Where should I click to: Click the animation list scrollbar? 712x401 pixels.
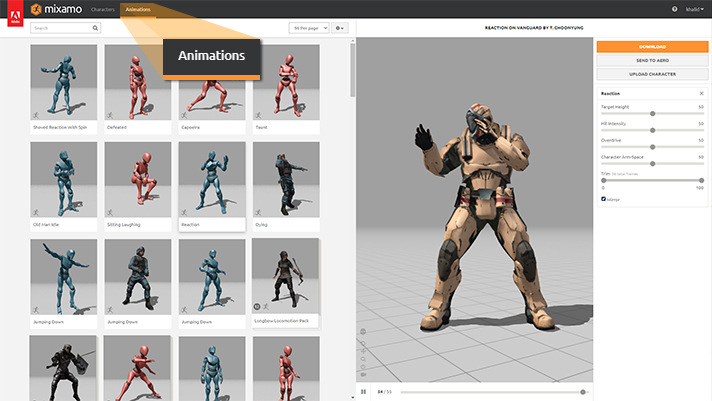pos(352,70)
